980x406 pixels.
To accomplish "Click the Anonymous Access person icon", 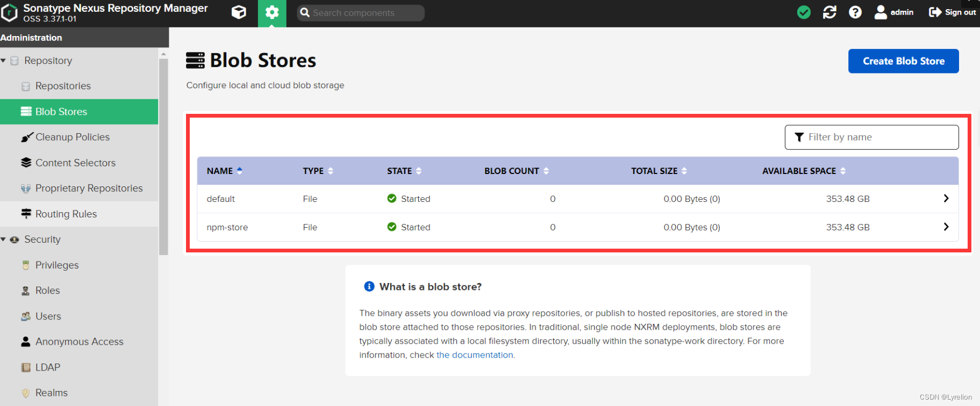I will (25, 342).
